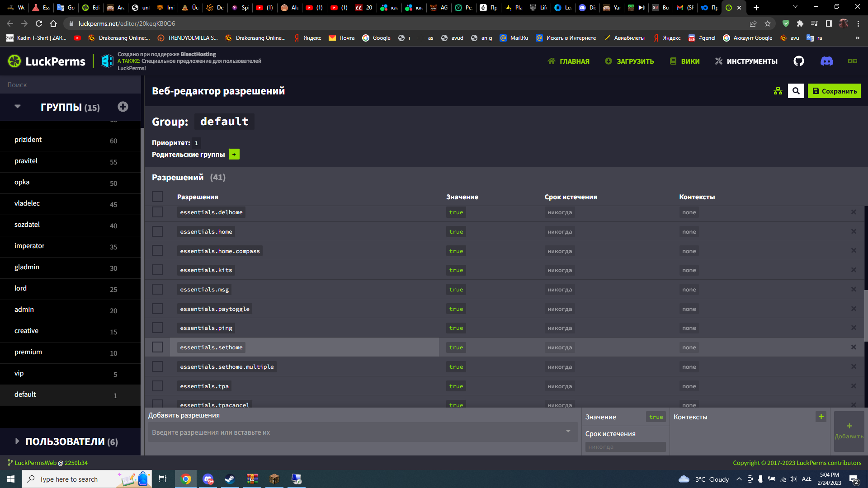Screen dimensions: 868x488
Task: Click the Добавить button
Action: coord(849,431)
